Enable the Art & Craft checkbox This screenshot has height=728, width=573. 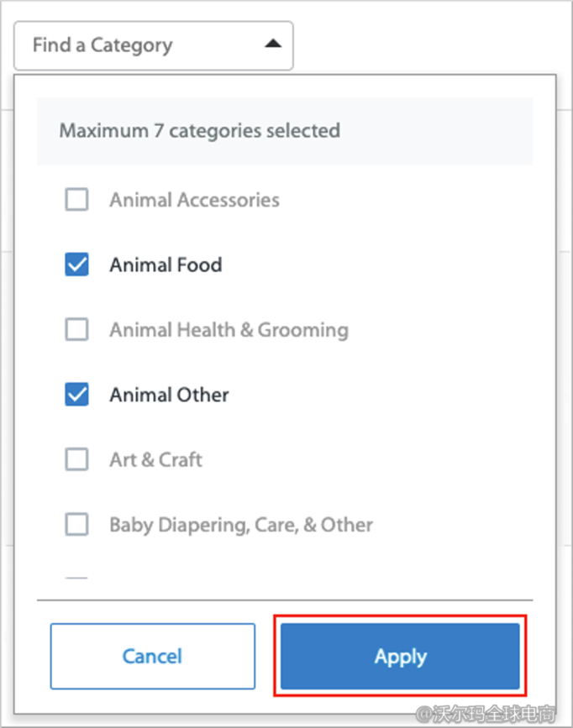[x=76, y=459]
